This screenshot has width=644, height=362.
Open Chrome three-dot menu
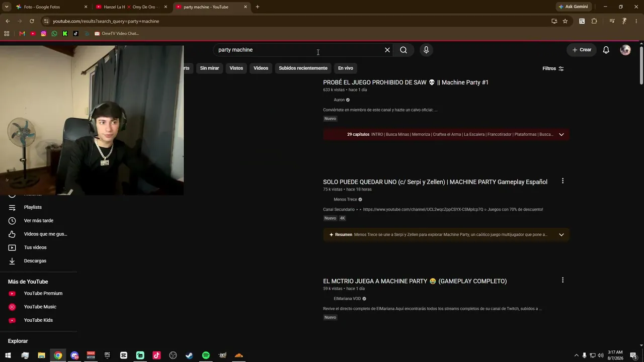636,21
